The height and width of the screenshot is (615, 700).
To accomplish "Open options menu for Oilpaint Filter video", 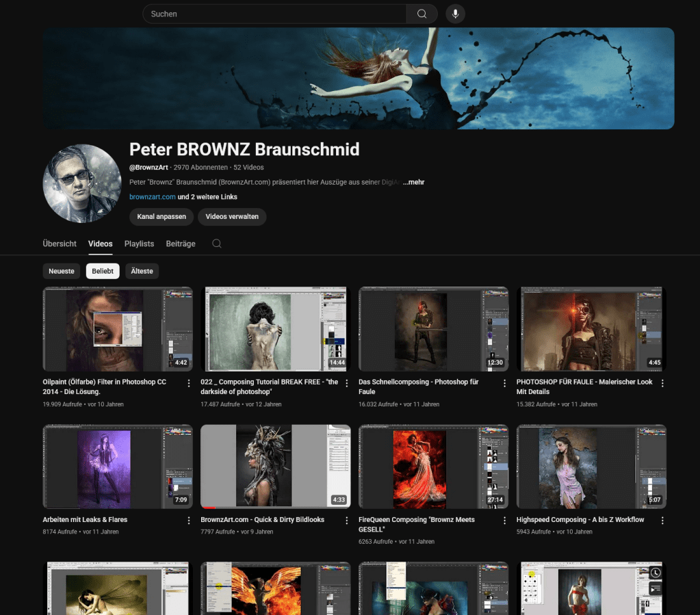I will point(189,383).
